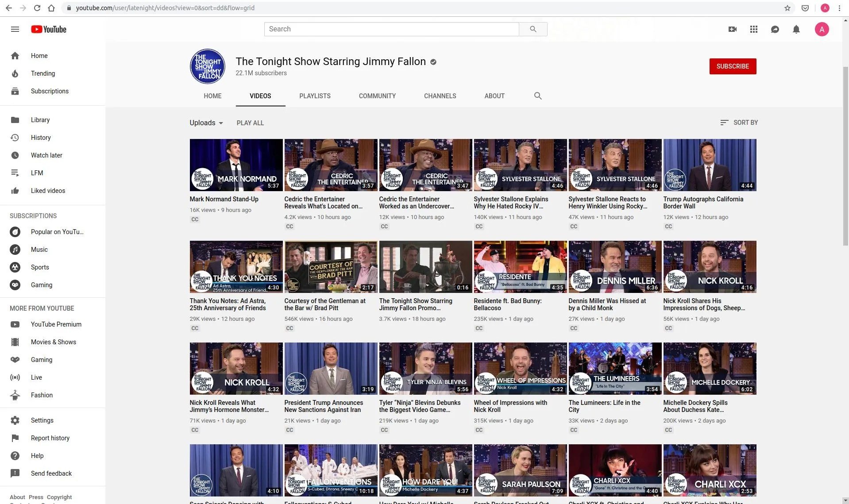Click the Send feedback icon
The width and height of the screenshot is (849, 504).
[x=15, y=473]
